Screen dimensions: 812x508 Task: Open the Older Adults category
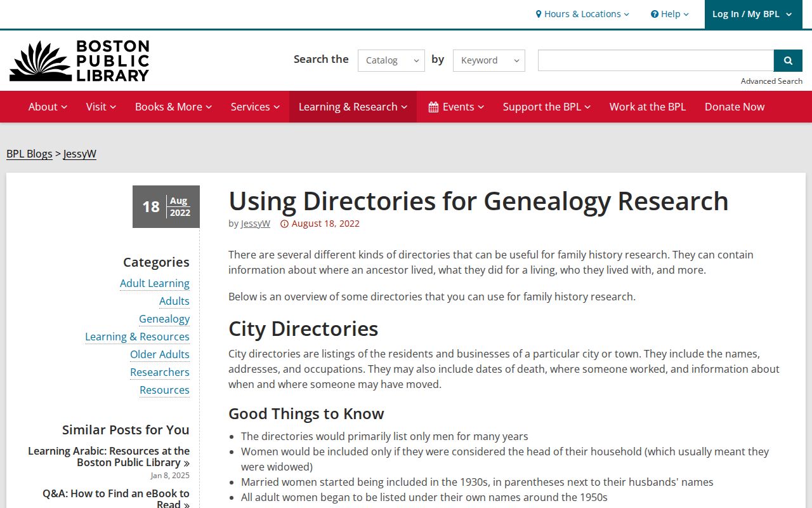pos(160,354)
